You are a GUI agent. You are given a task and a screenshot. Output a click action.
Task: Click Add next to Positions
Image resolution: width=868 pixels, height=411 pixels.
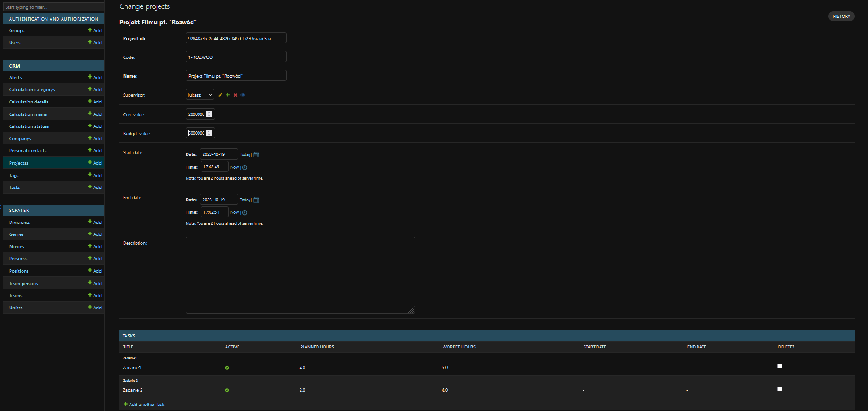point(95,271)
